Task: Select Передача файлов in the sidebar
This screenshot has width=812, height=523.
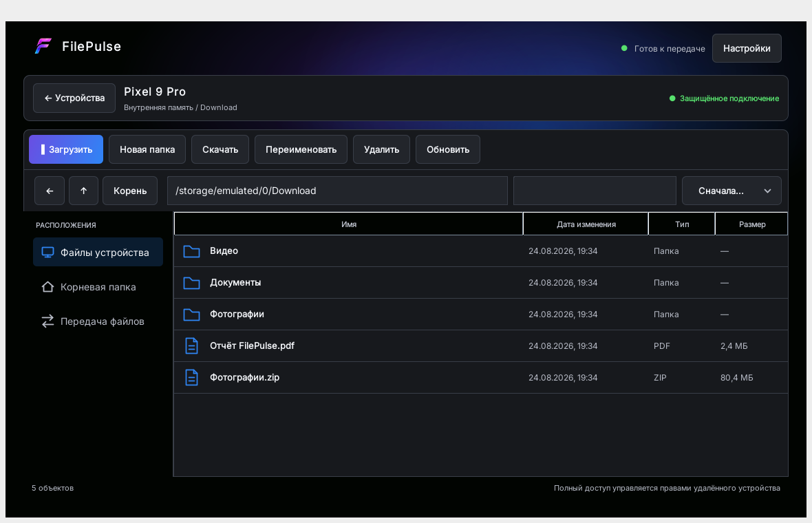Action: coord(98,321)
